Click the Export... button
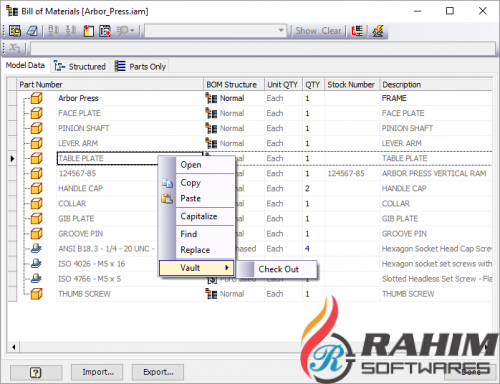This screenshot has height=384, width=500. (x=158, y=372)
